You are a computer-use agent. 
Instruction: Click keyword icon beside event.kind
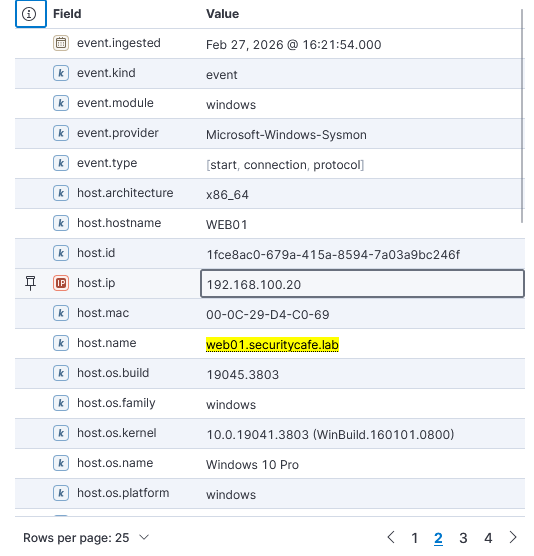tap(61, 73)
